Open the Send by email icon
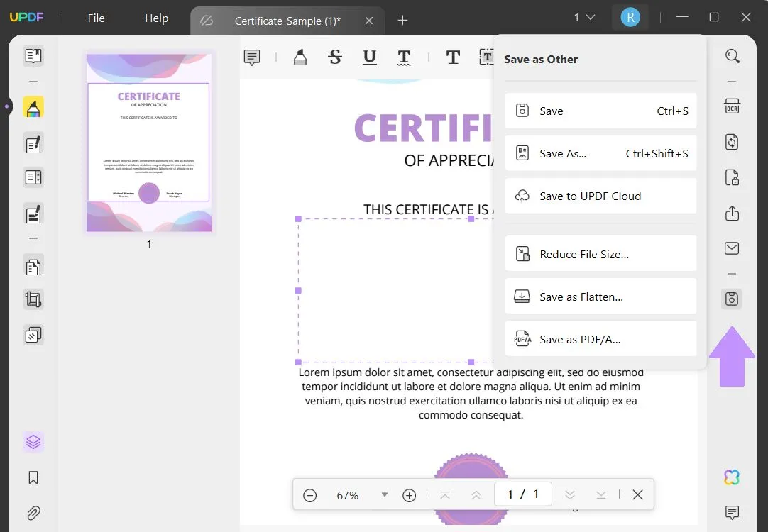This screenshot has height=532, width=768. (x=733, y=248)
